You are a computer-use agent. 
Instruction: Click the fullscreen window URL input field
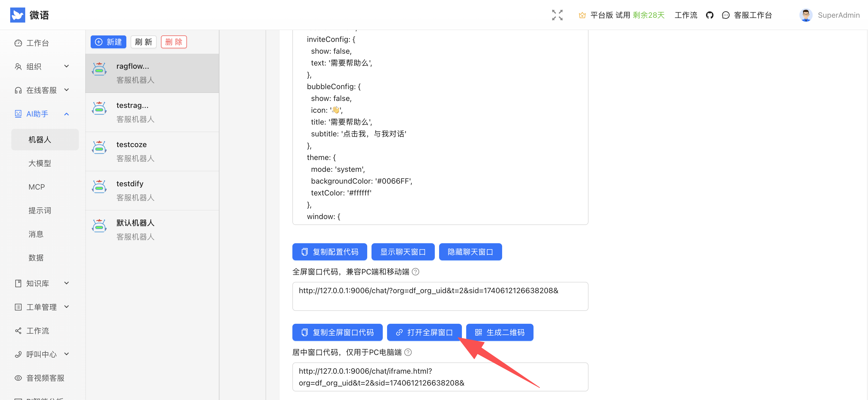(440, 296)
